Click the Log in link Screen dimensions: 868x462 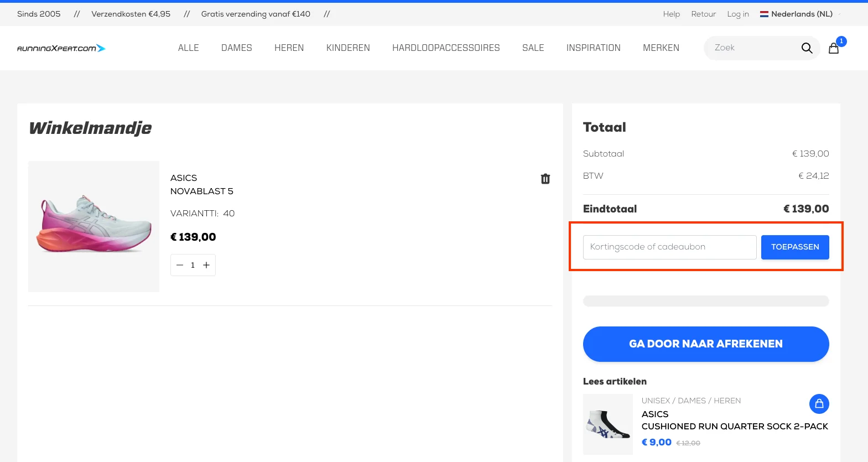point(738,14)
